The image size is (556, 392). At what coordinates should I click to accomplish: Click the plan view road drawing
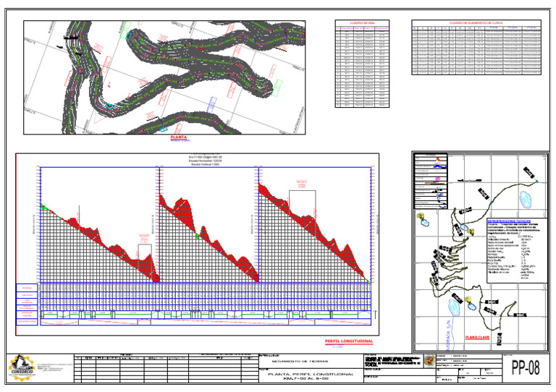164,77
